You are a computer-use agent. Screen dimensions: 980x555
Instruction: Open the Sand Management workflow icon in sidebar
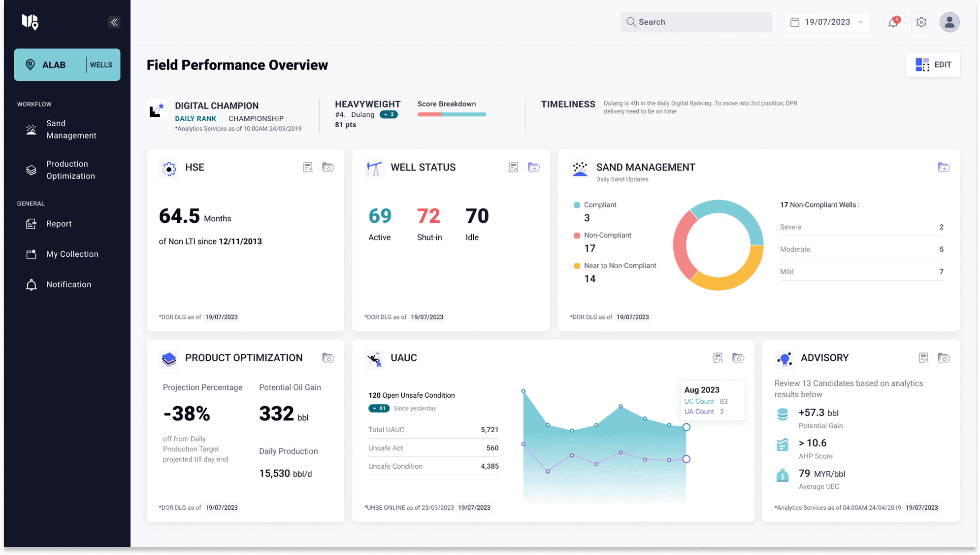pyautogui.click(x=31, y=129)
